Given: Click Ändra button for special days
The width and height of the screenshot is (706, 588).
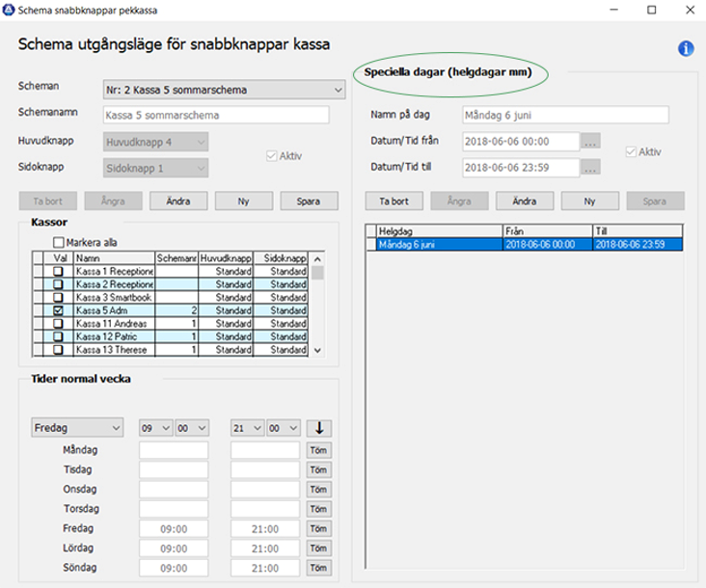Looking at the screenshot, I should [525, 201].
